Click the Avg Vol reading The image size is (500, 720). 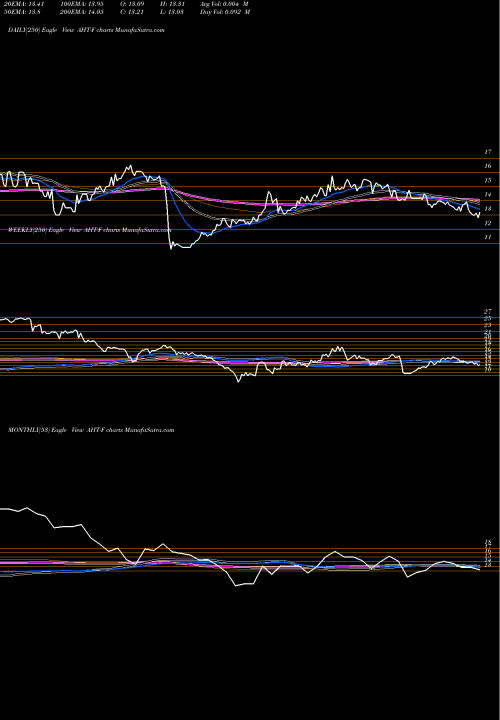click(x=225, y=4)
